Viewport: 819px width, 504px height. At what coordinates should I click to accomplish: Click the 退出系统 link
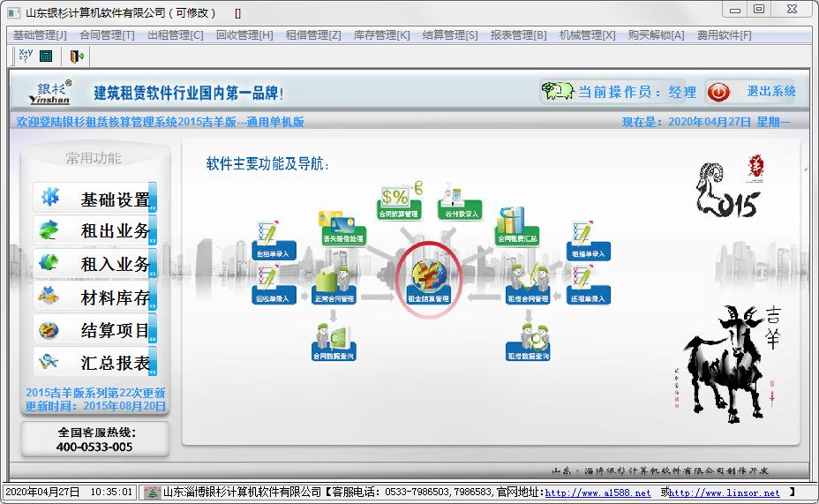click(x=771, y=92)
